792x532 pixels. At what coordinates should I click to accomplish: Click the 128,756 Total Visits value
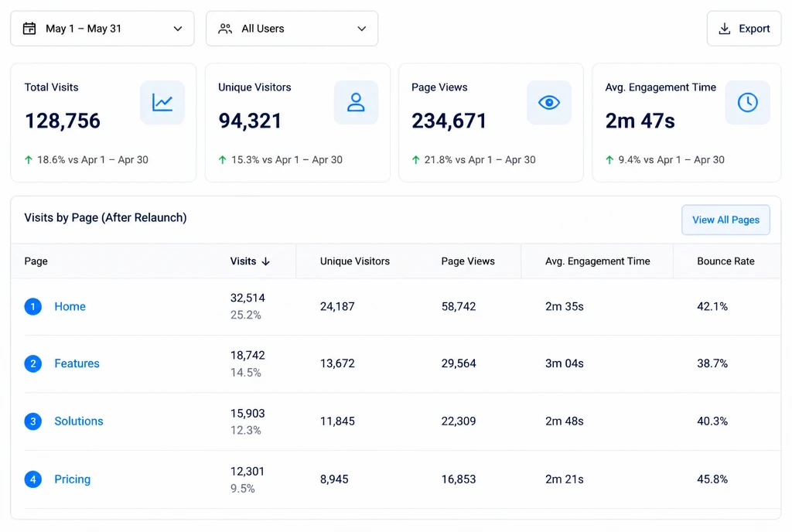(63, 121)
